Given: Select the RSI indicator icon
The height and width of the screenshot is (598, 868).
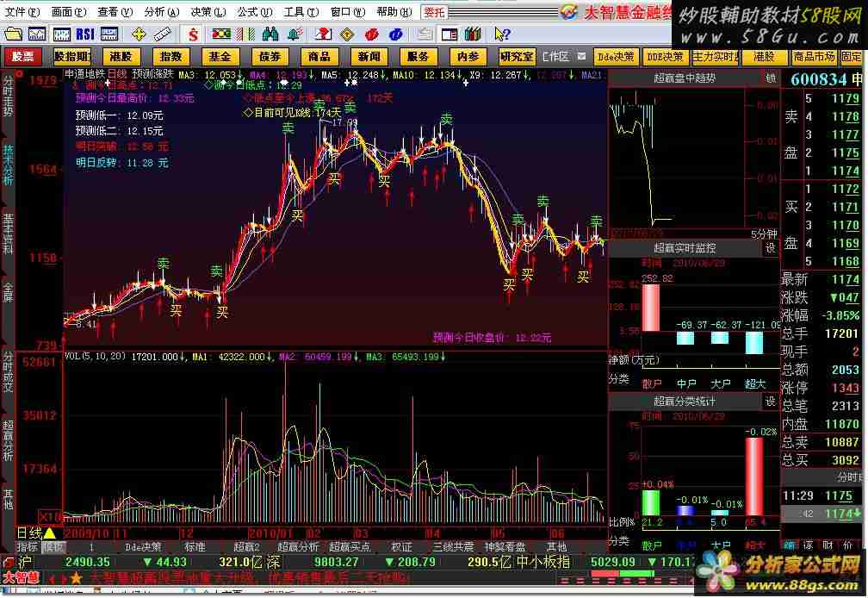Looking at the screenshot, I should (84, 34).
